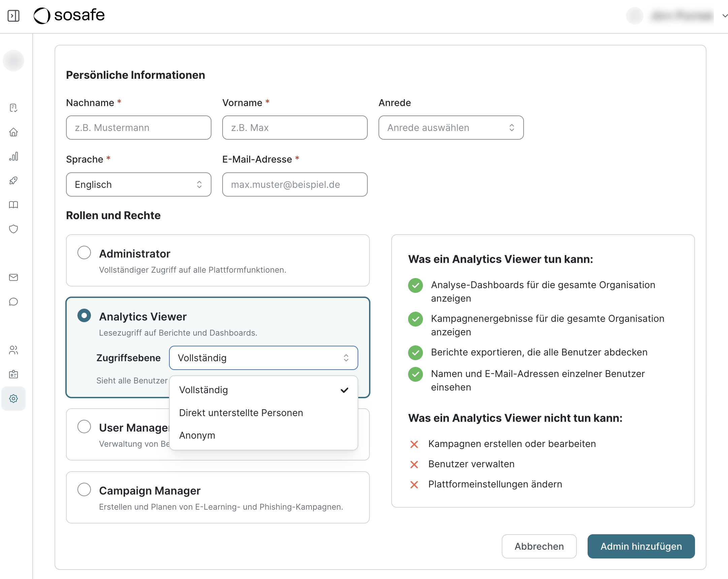Select the Administrator role radio button
This screenshot has height=579, width=728.
pos(84,252)
